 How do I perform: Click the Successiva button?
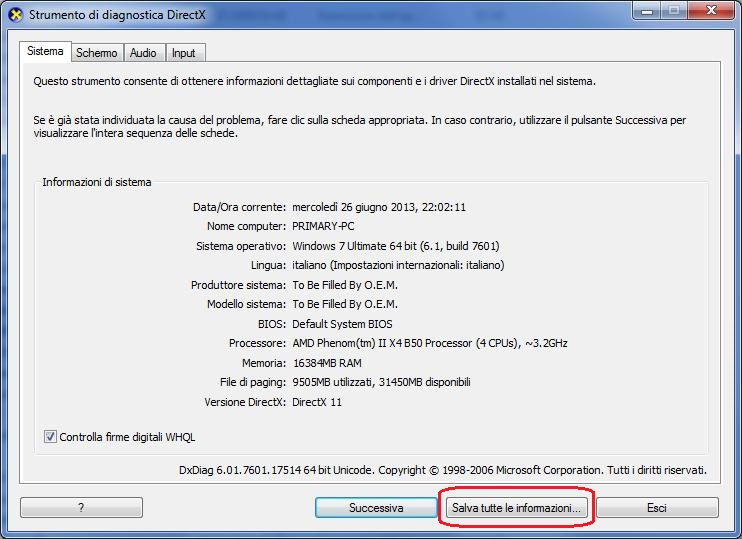[x=376, y=507]
